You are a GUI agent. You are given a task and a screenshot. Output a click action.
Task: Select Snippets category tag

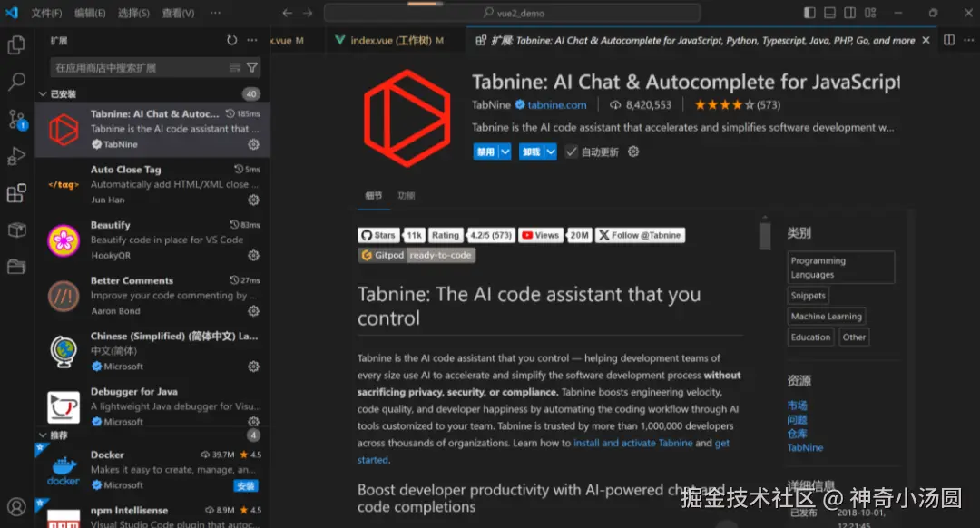[x=808, y=296]
